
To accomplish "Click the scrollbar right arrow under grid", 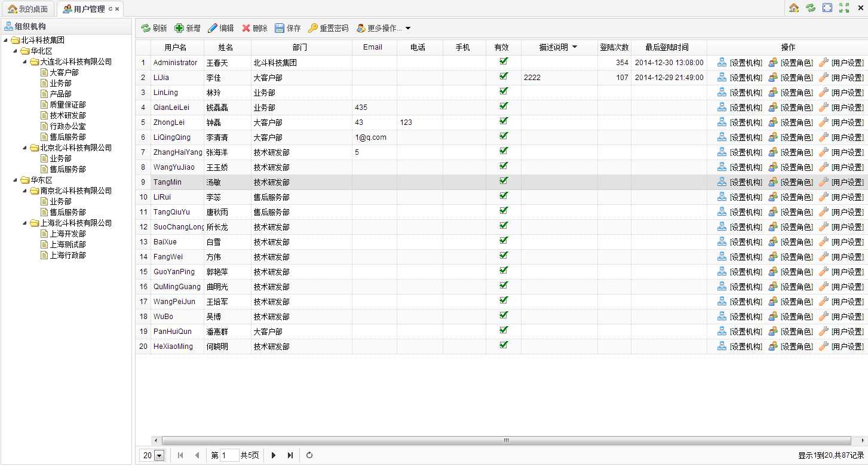I will (x=863, y=440).
